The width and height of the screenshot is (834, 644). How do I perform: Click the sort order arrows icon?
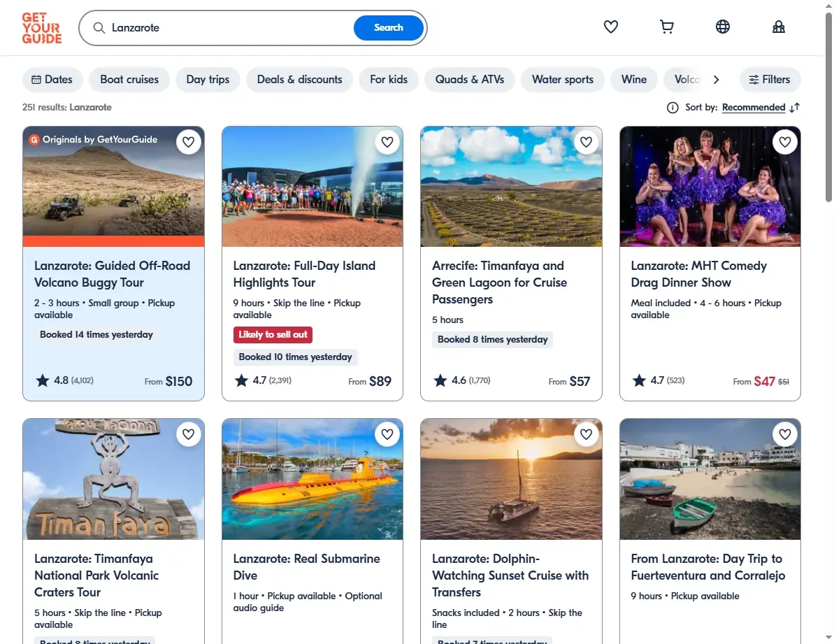(x=795, y=108)
